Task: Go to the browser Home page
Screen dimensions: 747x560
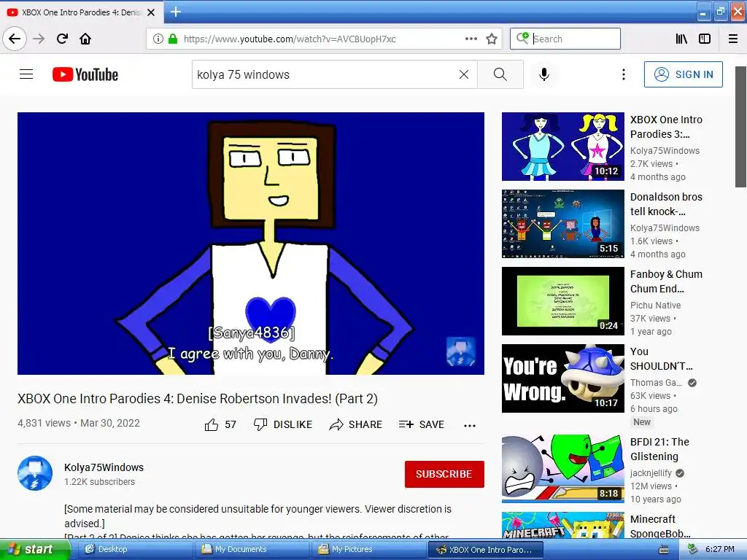Action: click(85, 39)
